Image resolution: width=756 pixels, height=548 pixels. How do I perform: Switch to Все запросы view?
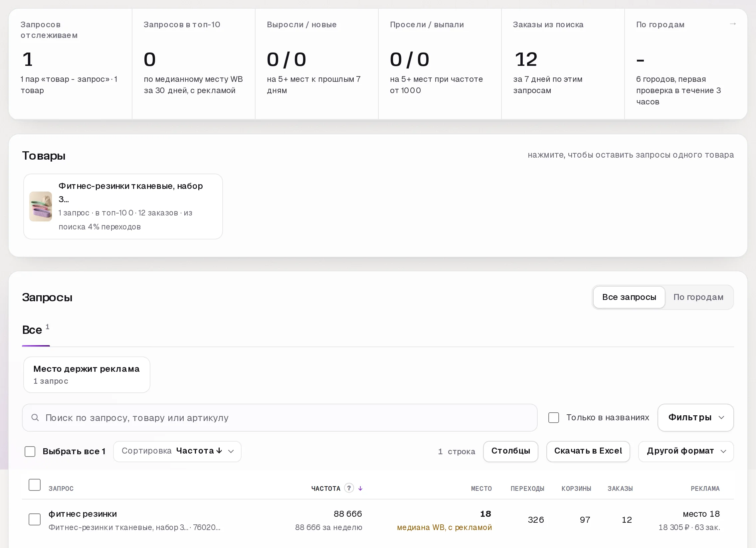pyautogui.click(x=629, y=297)
